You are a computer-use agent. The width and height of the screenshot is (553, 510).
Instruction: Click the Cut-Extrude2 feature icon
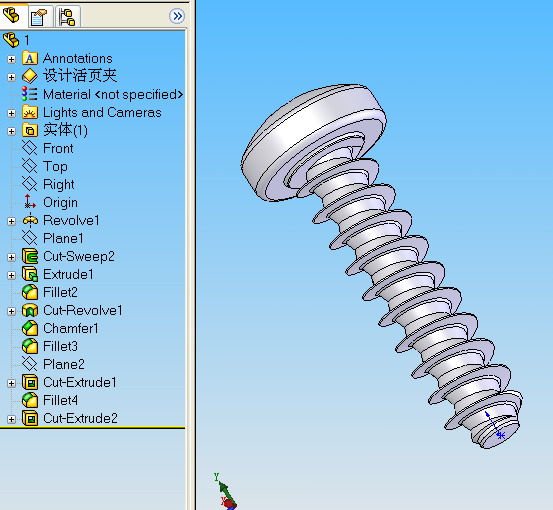tap(30, 418)
